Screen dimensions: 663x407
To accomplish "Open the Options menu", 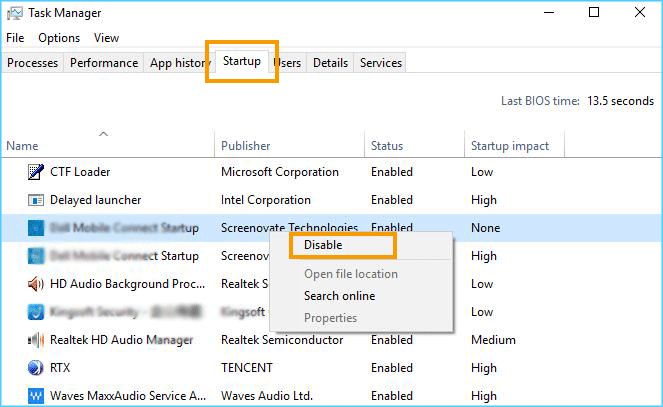I will tap(59, 38).
